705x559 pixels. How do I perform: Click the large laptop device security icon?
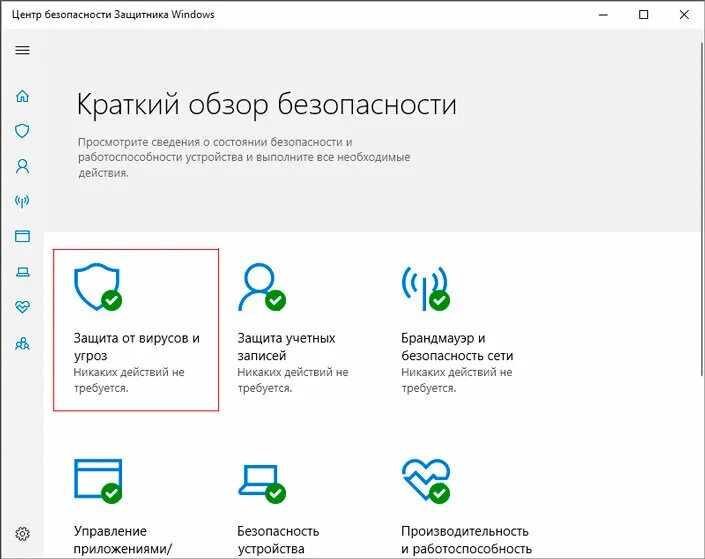tap(262, 483)
